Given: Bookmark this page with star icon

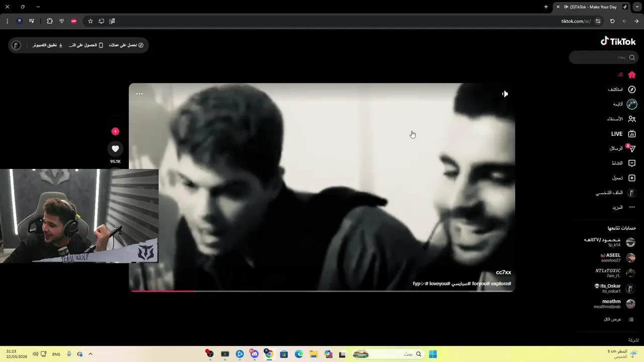Looking at the screenshot, I should tap(91, 21).
